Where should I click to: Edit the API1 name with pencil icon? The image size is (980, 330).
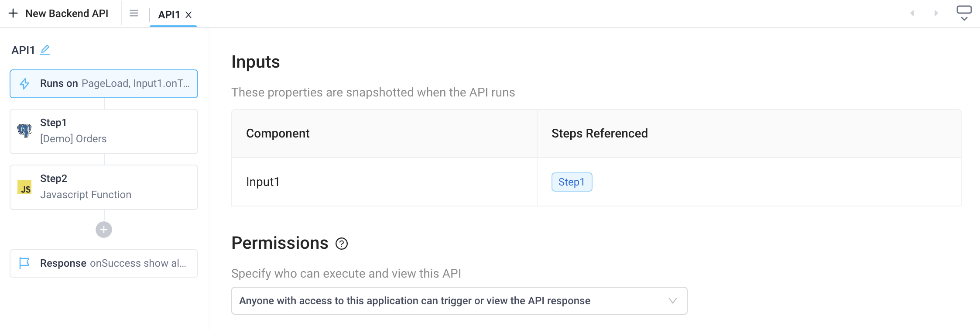(x=45, y=50)
